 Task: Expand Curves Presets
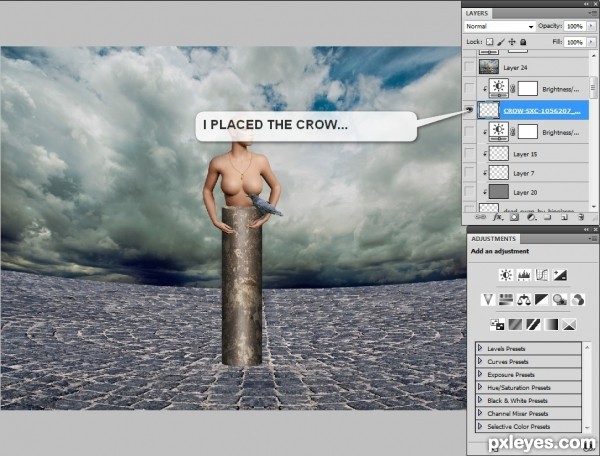click(480, 361)
